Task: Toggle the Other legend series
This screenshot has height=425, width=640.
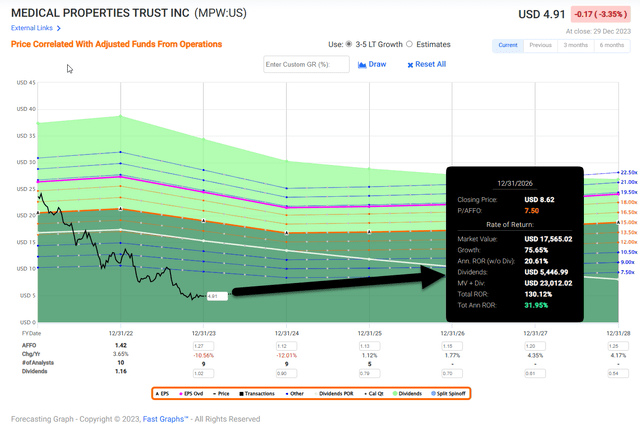Action: coord(295,394)
